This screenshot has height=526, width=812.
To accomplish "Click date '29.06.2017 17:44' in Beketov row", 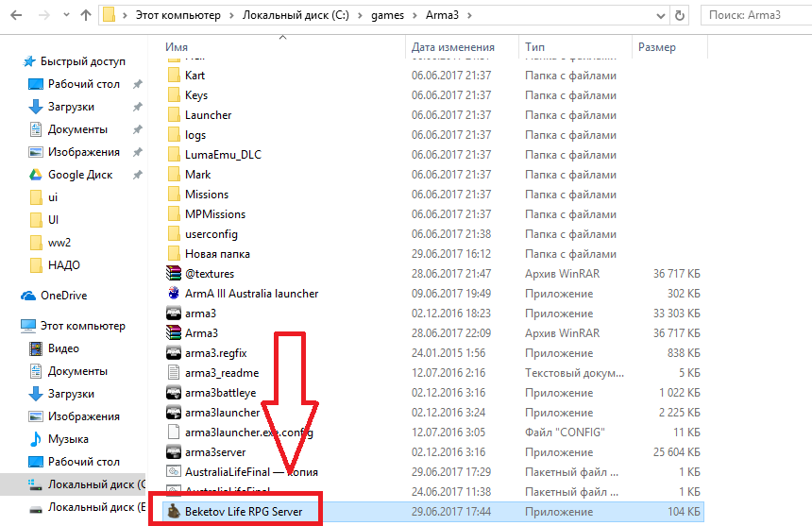I will click(451, 512).
